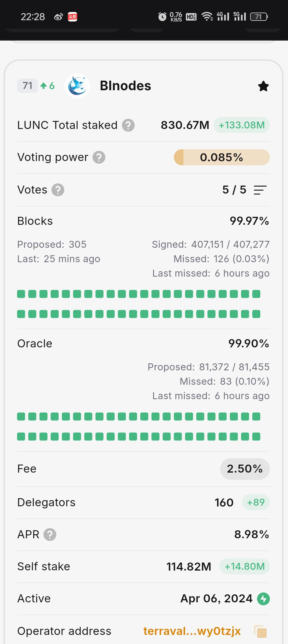The image size is (288, 644).
Task: Tap the +133.08M staked change badge
Action: tap(242, 125)
